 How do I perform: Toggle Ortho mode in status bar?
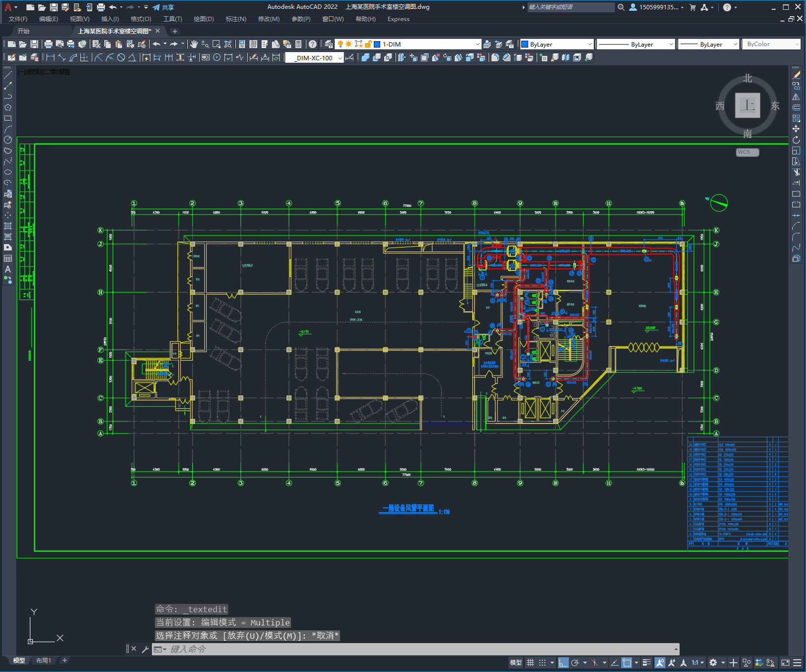pos(563,663)
